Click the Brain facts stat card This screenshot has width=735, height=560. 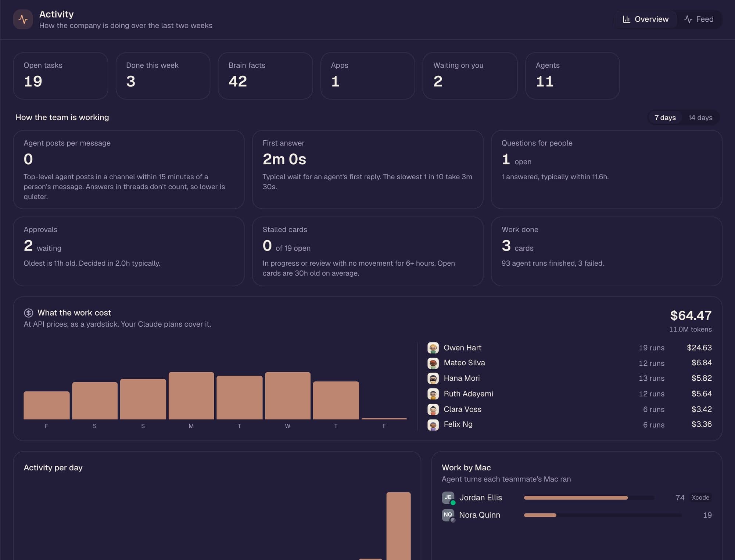point(265,76)
